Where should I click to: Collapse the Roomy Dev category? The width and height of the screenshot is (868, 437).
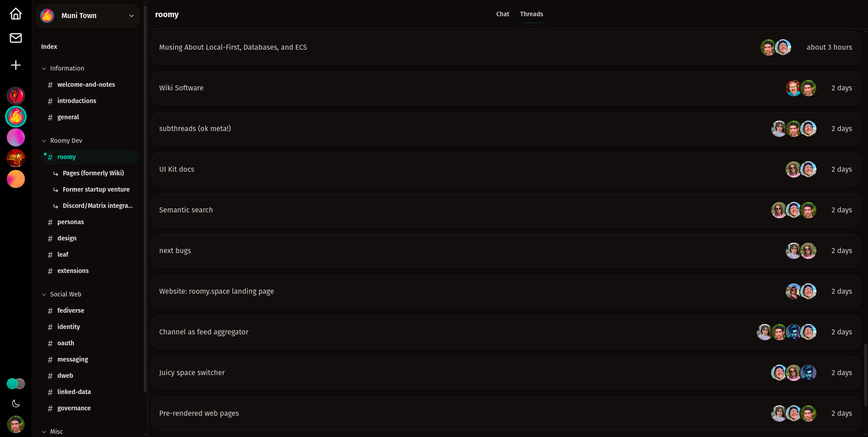click(44, 141)
